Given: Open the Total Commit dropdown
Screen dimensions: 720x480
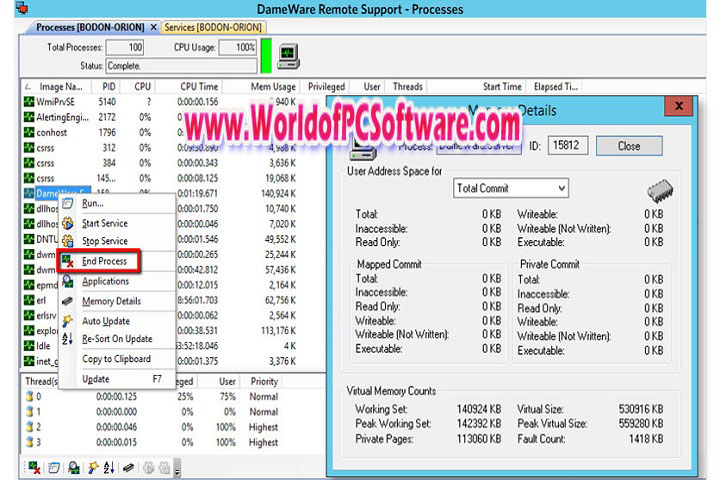Looking at the screenshot, I should coord(511,188).
